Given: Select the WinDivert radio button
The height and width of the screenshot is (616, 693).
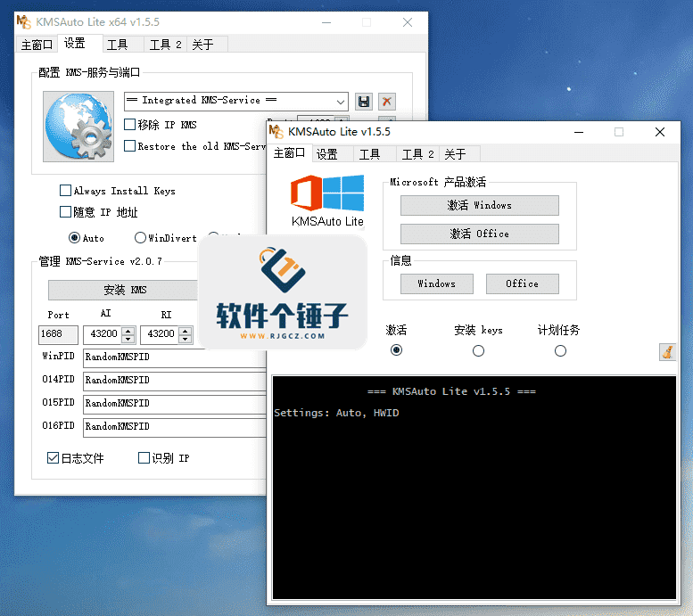Looking at the screenshot, I should point(140,238).
